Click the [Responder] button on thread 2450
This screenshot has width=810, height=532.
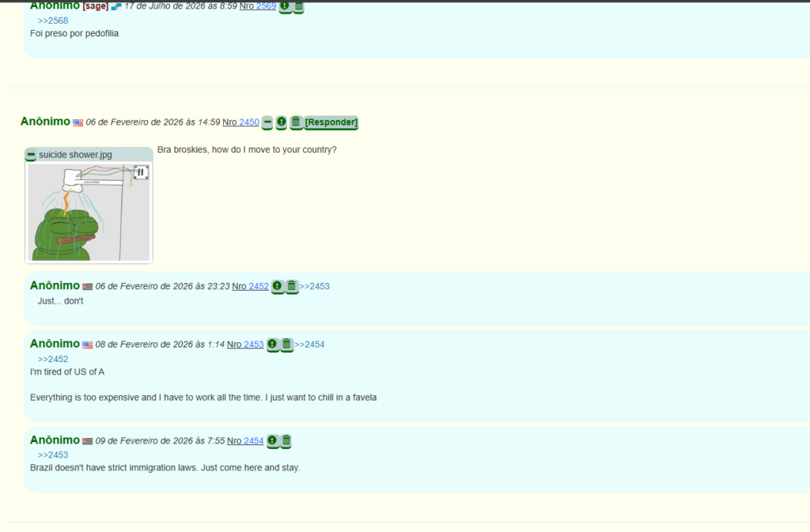331,123
